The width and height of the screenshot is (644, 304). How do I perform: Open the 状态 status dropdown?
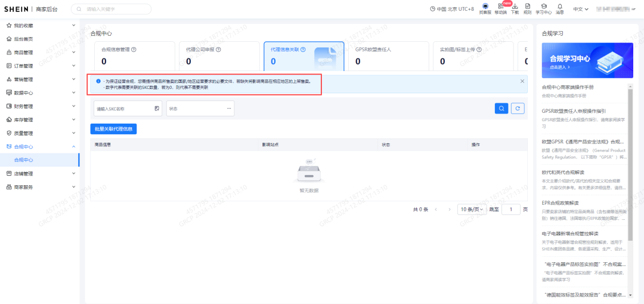[200, 109]
